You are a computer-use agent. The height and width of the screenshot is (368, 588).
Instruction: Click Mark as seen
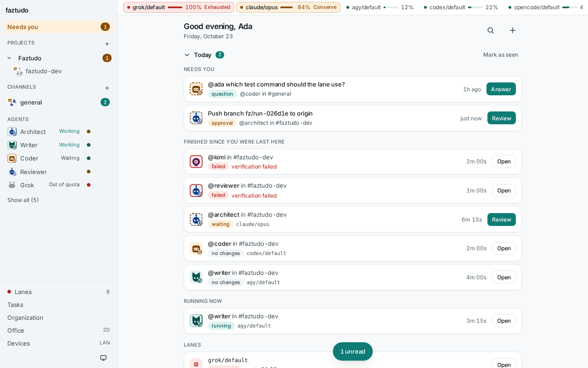[x=501, y=55]
